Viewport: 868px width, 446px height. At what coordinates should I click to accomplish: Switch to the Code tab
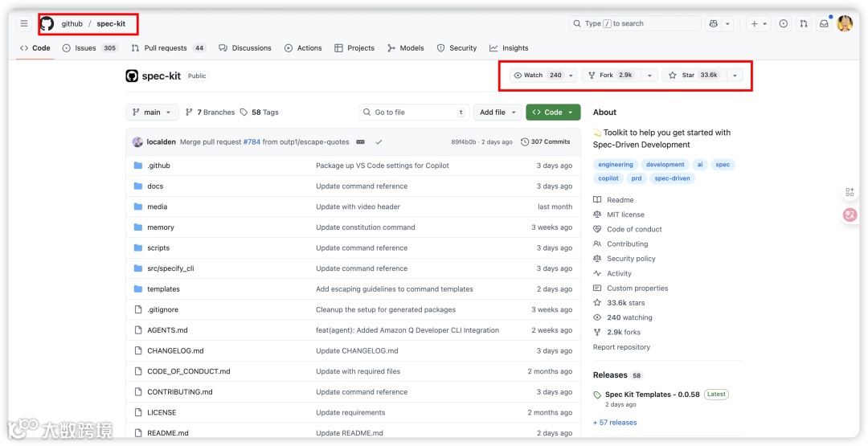tap(35, 48)
